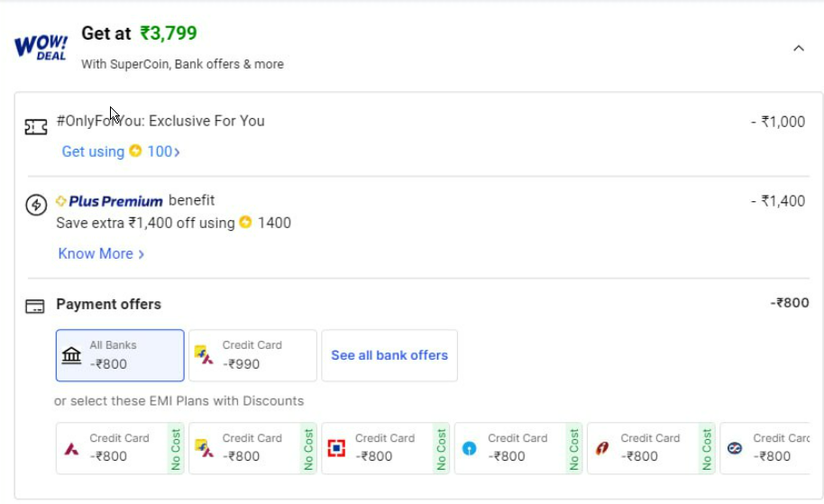The width and height of the screenshot is (824, 504).
Task: Click Flipkart Axis logo in -₹990 card
Action: click(x=204, y=355)
